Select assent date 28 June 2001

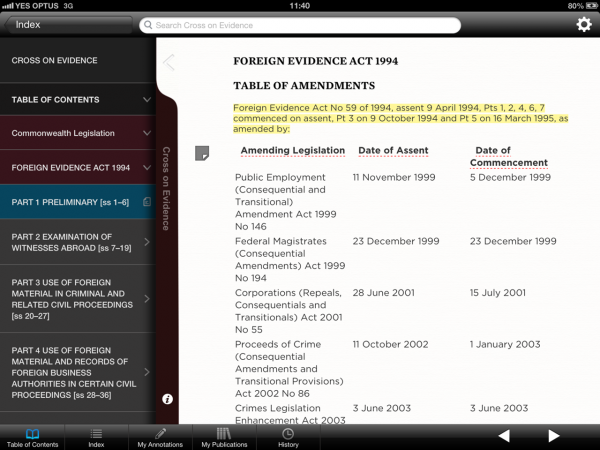click(383, 293)
